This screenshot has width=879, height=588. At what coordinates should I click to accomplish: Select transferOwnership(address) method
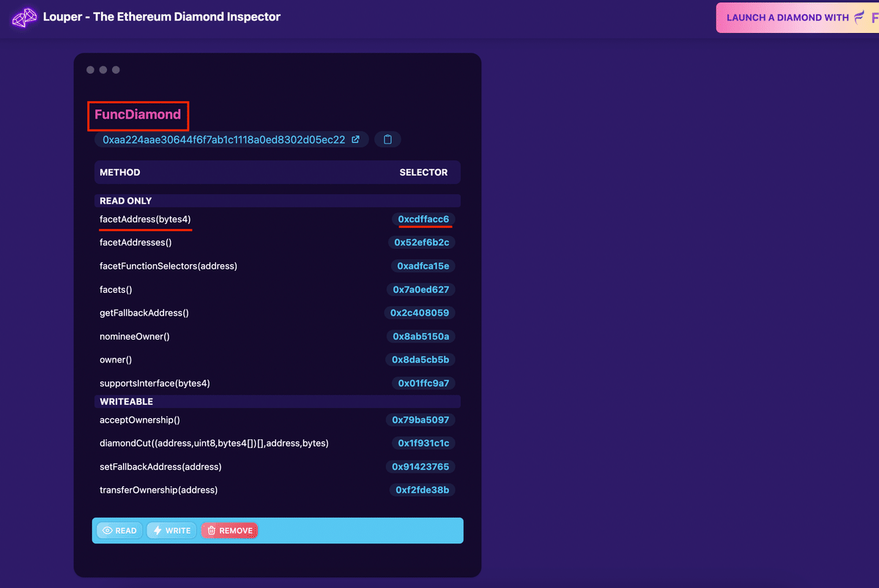159,490
